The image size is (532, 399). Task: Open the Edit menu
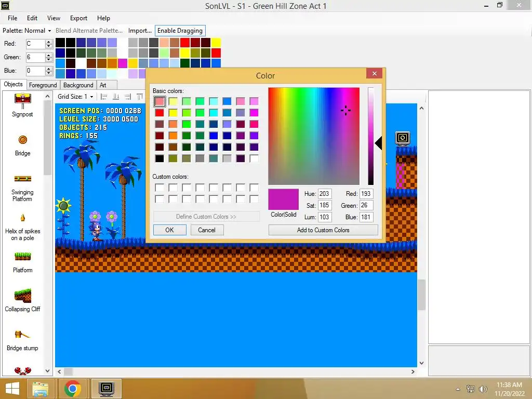click(32, 18)
